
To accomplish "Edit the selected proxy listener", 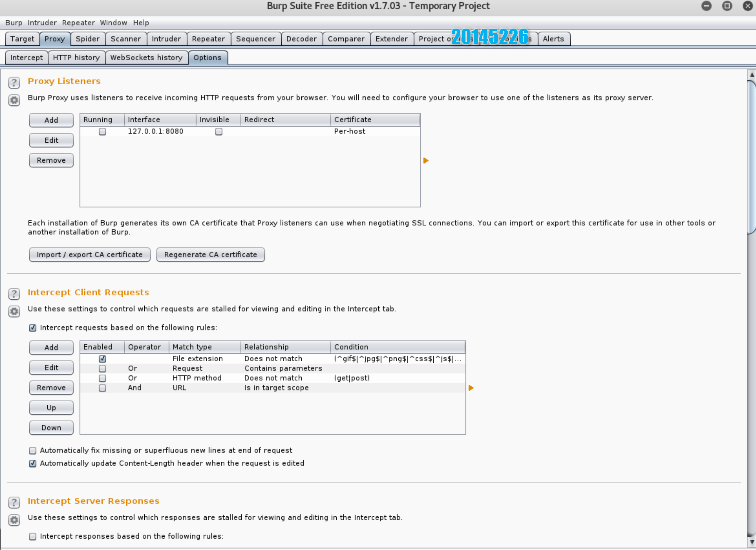I will tap(51, 140).
